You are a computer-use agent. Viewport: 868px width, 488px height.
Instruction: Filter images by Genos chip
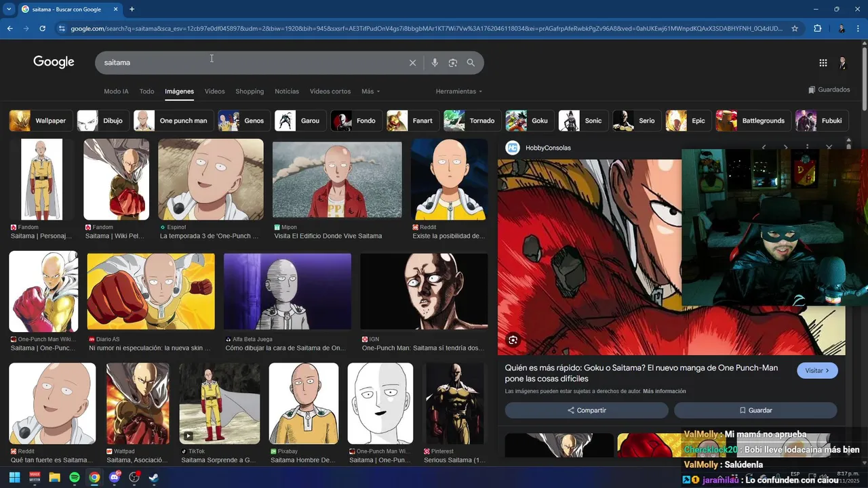pyautogui.click(x=243, y=121)
